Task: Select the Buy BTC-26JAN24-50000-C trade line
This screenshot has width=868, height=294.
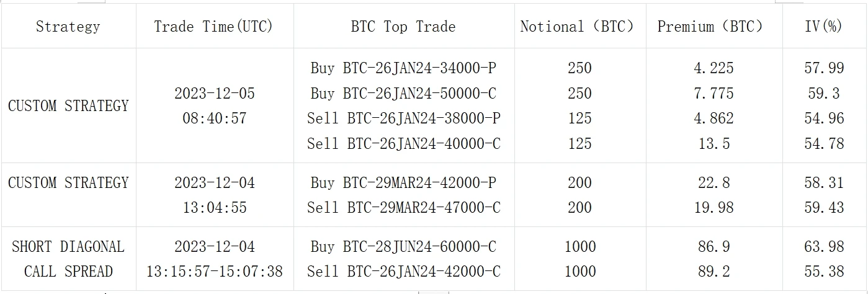Action: [403, 93]
